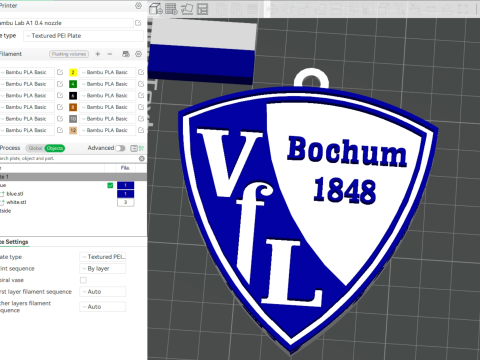Open the filament settings gear
This screenshot has height=360, width=480.
point(138,54)
